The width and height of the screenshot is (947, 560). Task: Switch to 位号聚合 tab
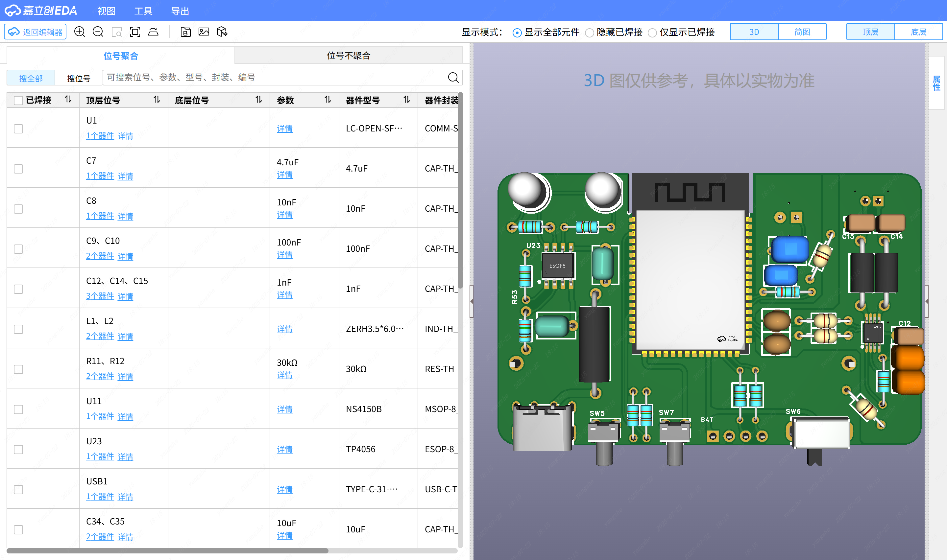[121, 56]
